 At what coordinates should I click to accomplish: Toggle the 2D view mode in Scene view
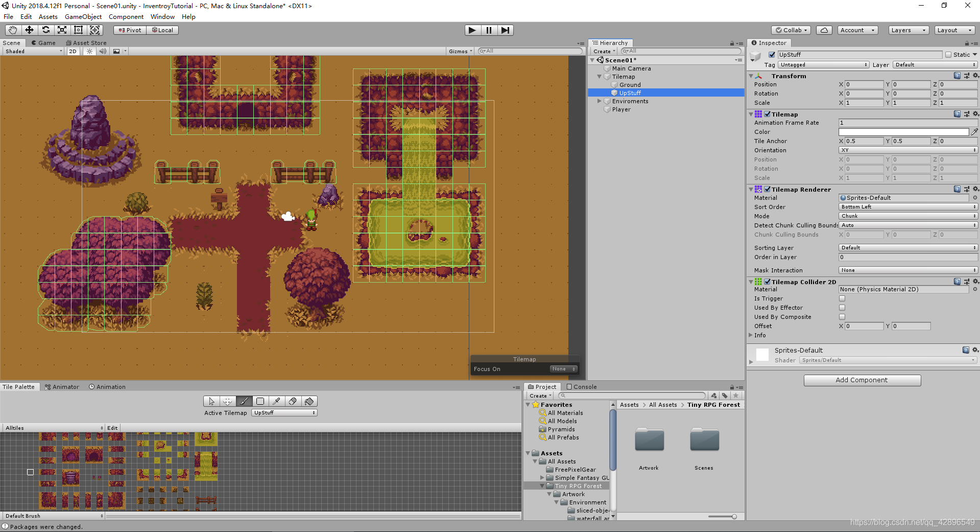pyautogui.click(x=73, y=51)
